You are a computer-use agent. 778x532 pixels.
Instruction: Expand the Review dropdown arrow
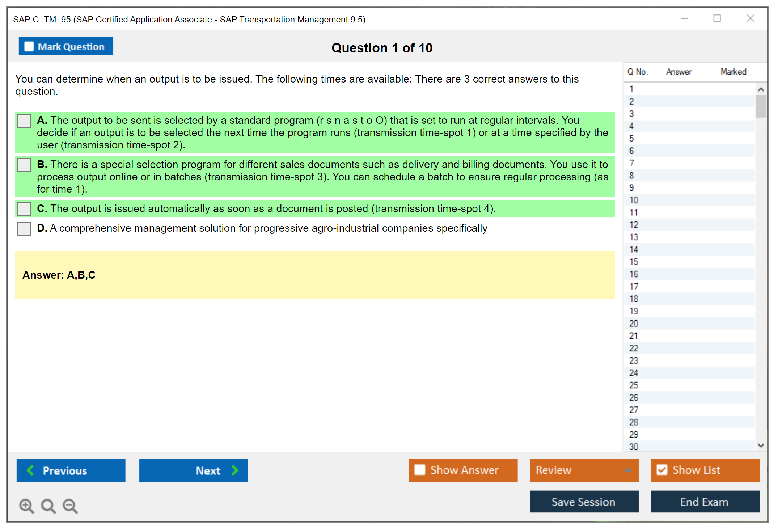(x=628, y=470)
